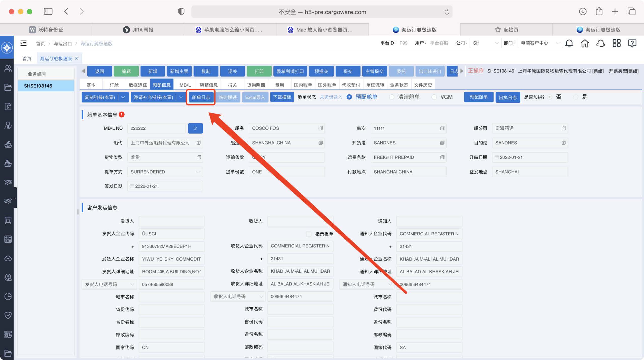The image size is (644, 360).
Task: Open the 费用 tab
Action: pyautogui.click(x=279, y=85)
